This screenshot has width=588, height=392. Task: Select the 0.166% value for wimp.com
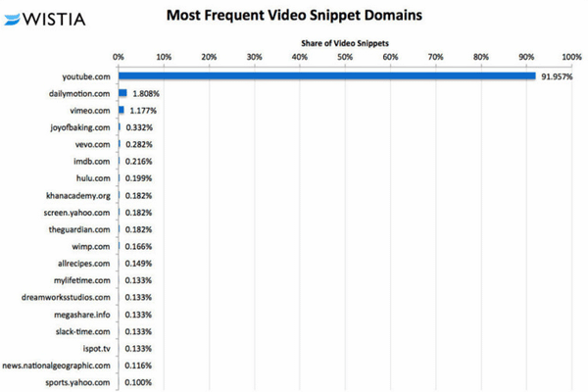click(138, 247)
